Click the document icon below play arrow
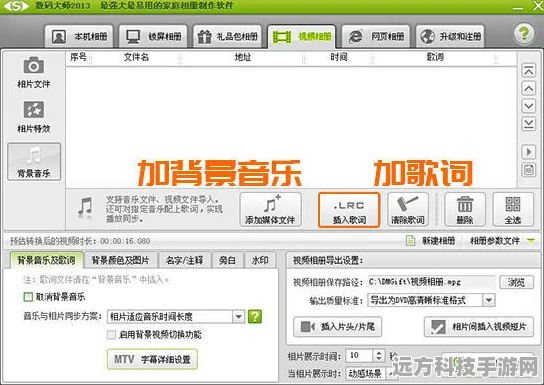This screenshot has height=385, width=544. [528, 170]
